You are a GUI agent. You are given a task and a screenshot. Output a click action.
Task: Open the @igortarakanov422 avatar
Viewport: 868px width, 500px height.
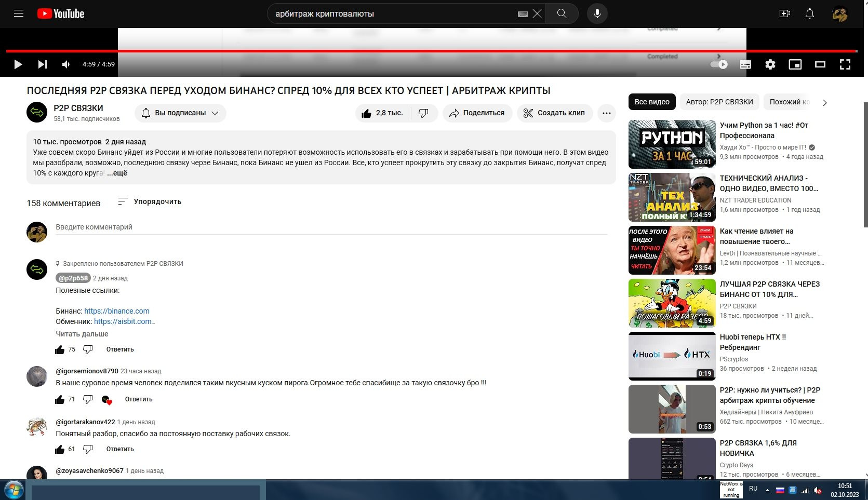[37, 427]
